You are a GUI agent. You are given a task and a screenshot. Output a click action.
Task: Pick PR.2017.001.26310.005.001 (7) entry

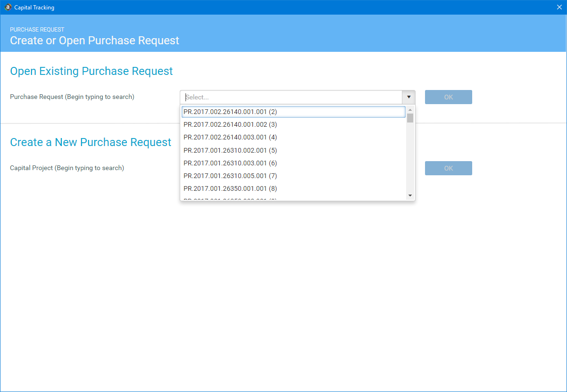click(230, 176)
